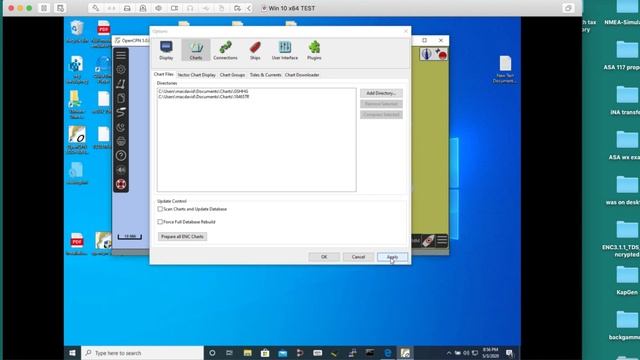Open the Windows Start menu

click(x=73, y=353)
